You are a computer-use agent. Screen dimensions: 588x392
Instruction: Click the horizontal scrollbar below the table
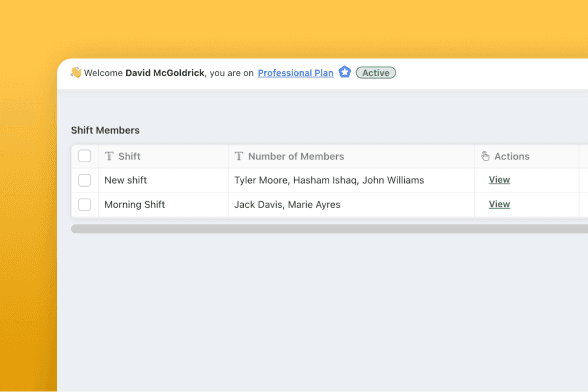(x=329, y=229)
